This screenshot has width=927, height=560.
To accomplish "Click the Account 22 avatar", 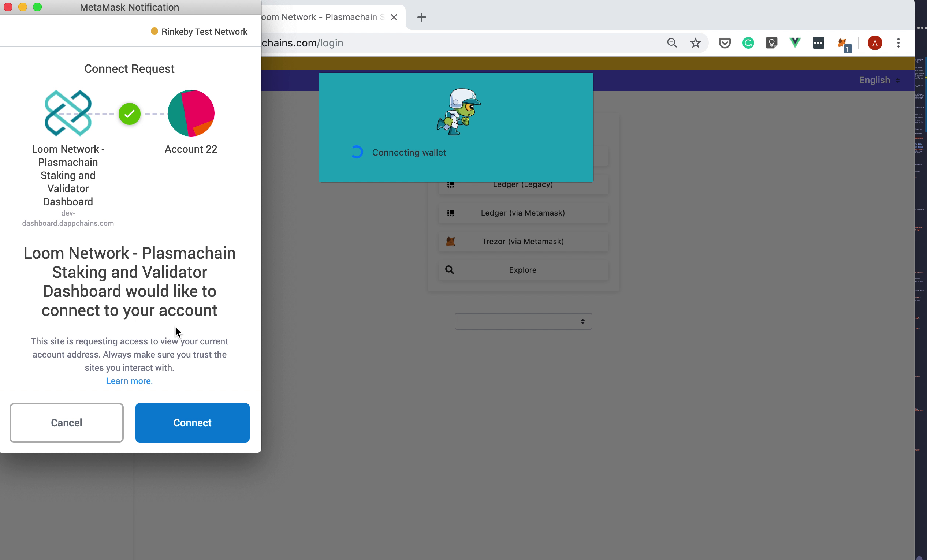I will (x=191, y=113).
